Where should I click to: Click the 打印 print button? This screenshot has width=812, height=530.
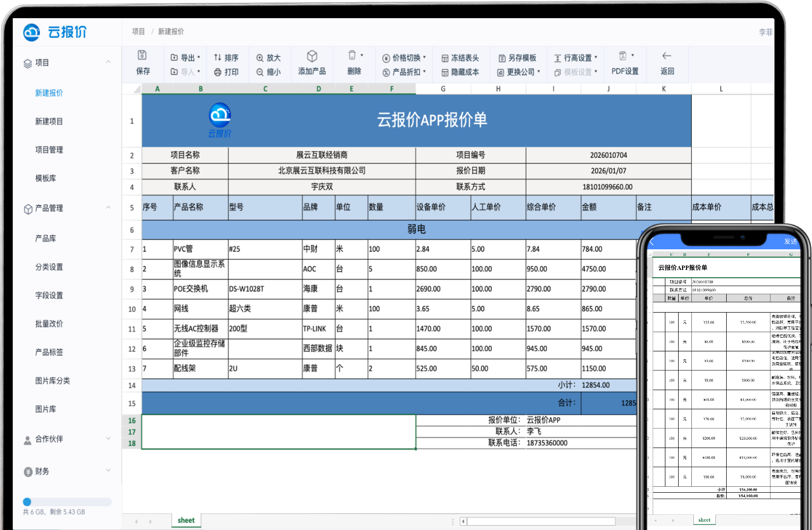pyautogui.click(x=226, y=72)
